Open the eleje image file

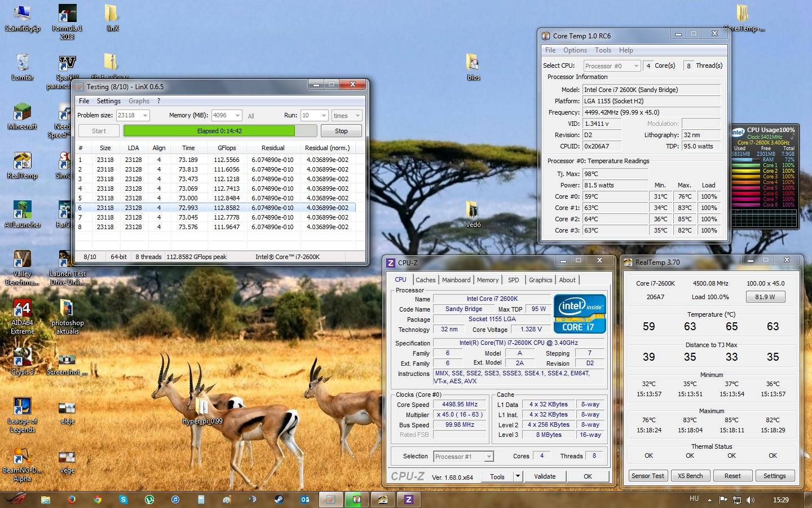click(x=67, y=411)
